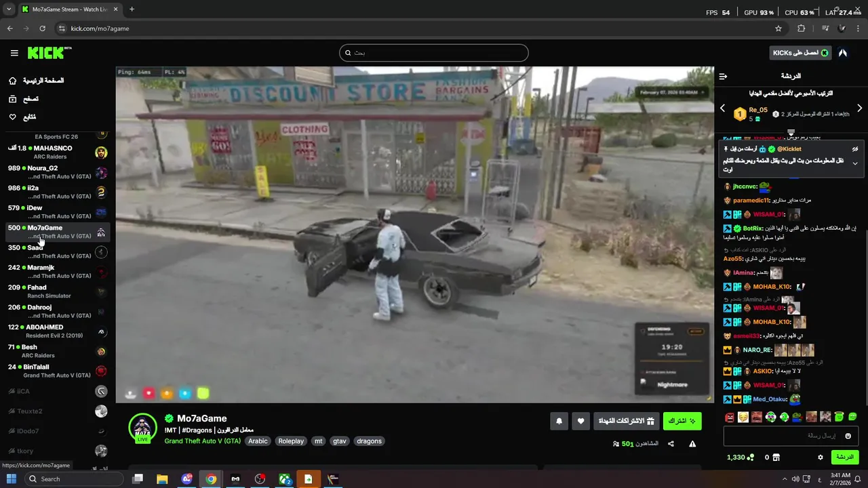Open ABOAHMED Resident Evil 2 channel
The image size is (868, 488).
click(58, 331)
